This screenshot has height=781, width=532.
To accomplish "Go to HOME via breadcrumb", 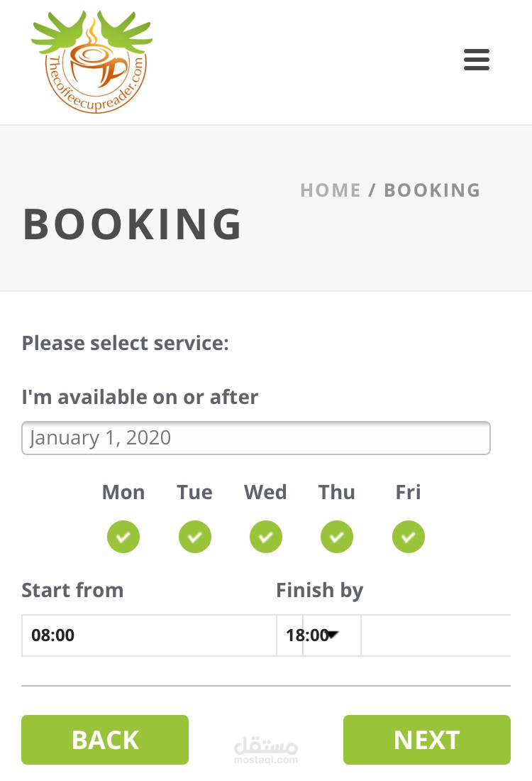I will click(331, 190).
